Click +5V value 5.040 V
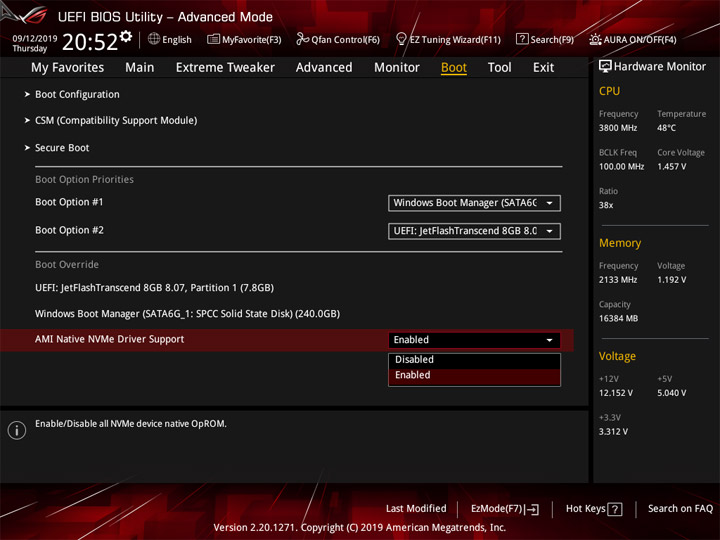The image size is (720, 540). pos(671,394)
